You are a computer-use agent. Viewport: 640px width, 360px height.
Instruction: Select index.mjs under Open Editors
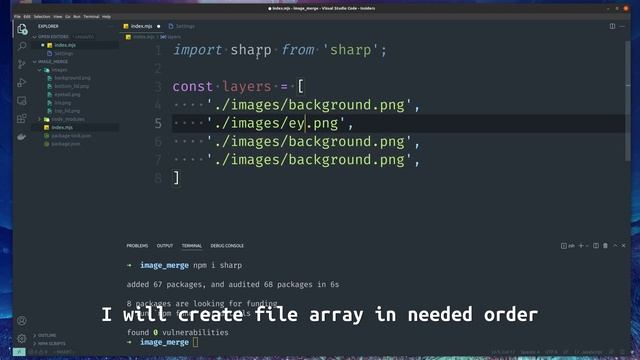pyautogui.click(x=65, y=45)
